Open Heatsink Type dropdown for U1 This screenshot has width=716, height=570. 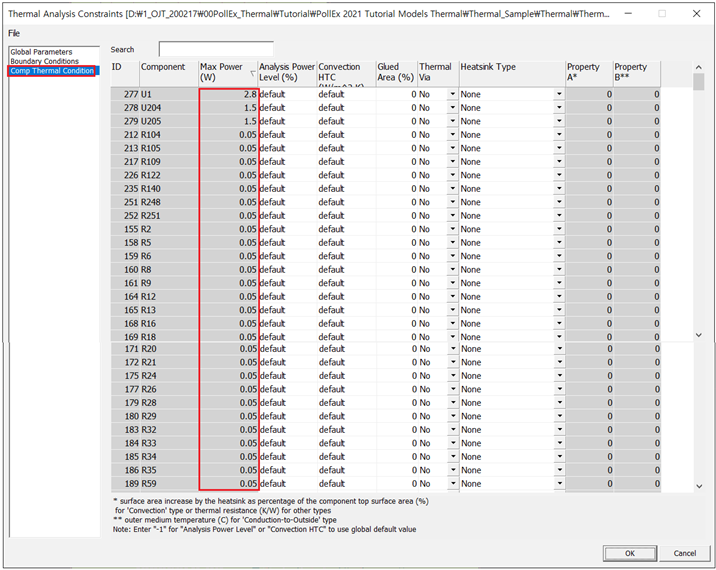coord(559,94)
